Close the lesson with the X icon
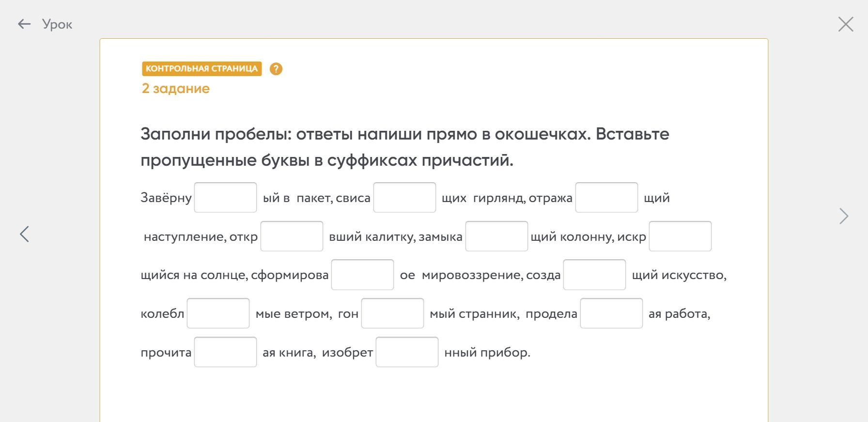868x422 pixels. tap(846, 24)
